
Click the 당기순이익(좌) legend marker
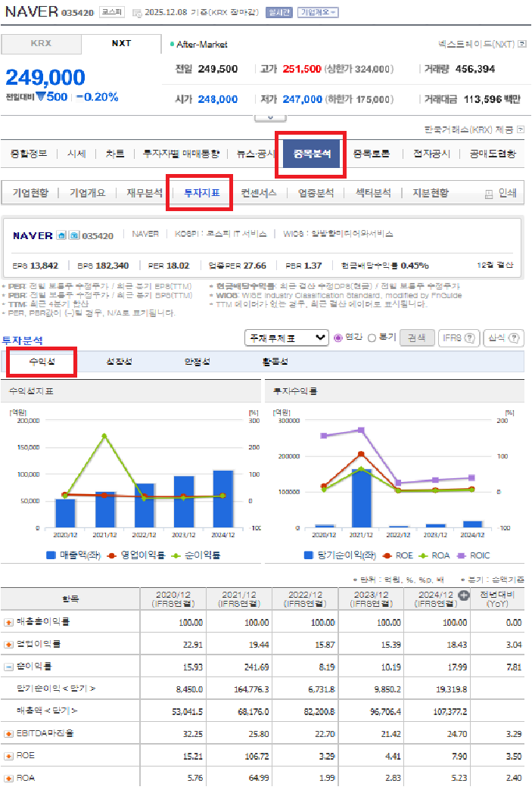[x=309, y=555]
